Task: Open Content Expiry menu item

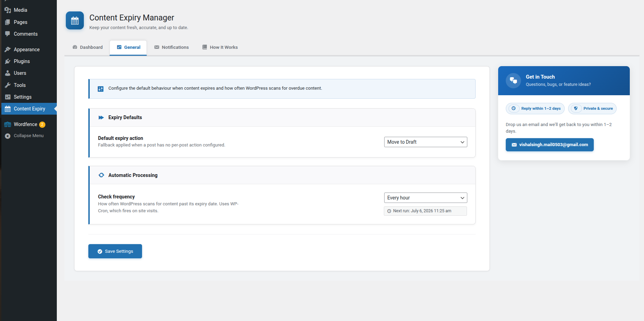Action: click(29, 109)
